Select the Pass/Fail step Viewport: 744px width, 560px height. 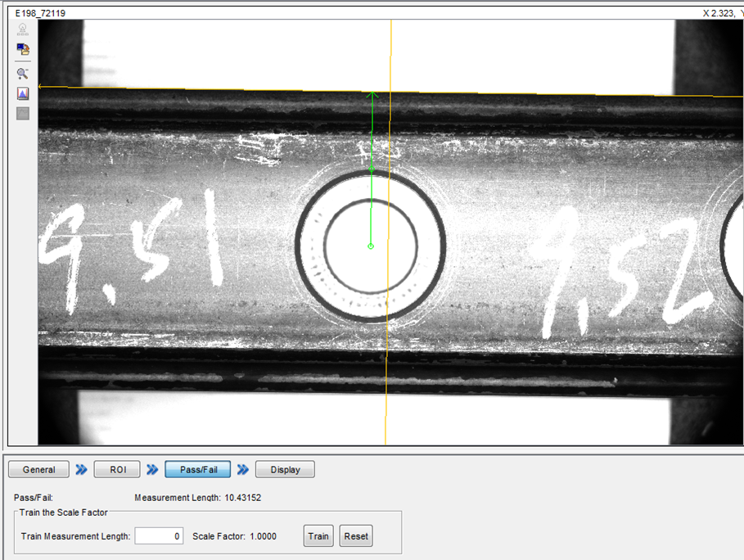(197, 470)
